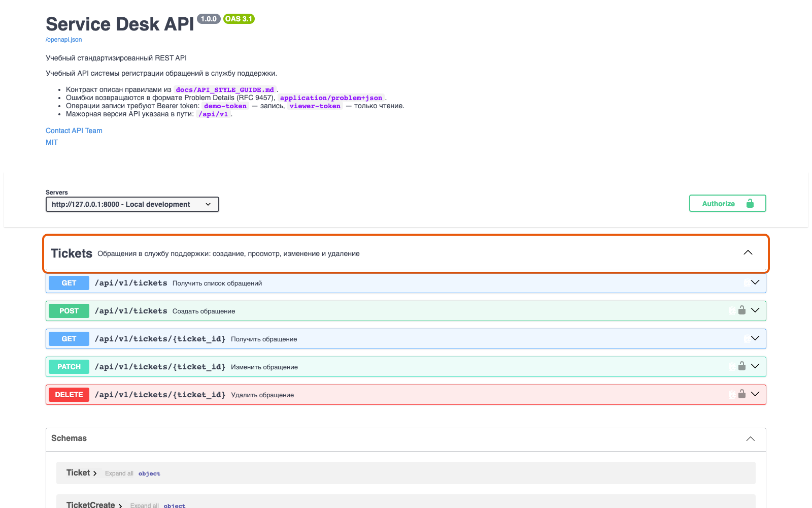812x508 pixels.
Task: Click the Tickets section description text
Action: point(228,253)
